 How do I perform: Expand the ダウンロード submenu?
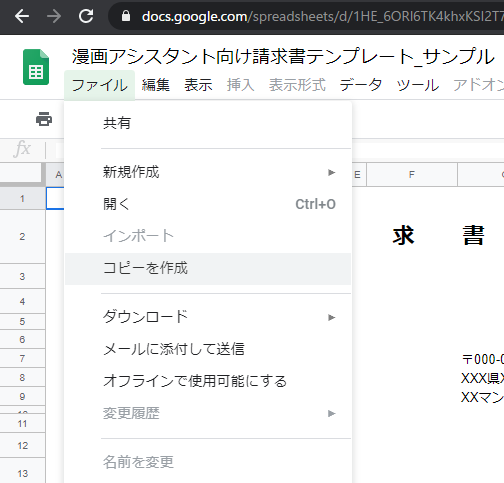[x=208, y=317]
